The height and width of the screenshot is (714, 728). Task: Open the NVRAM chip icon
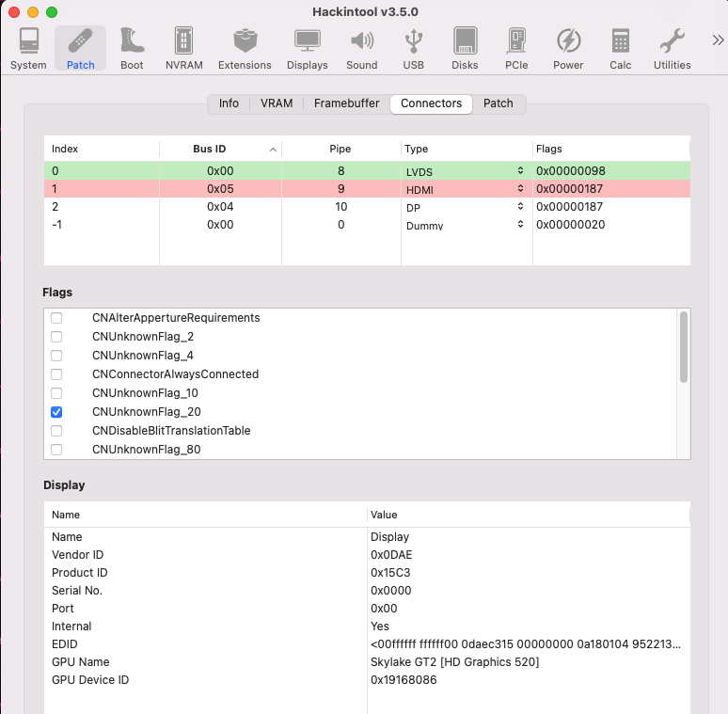pos(183,48)
